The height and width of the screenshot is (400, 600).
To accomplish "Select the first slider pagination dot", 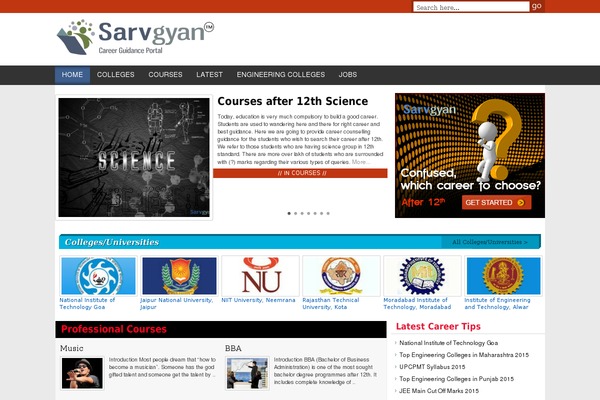I will [x=289, y=213].
